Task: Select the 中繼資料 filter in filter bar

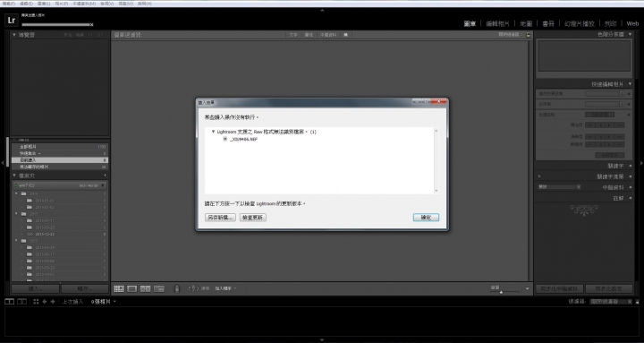Action: point(327,35)
